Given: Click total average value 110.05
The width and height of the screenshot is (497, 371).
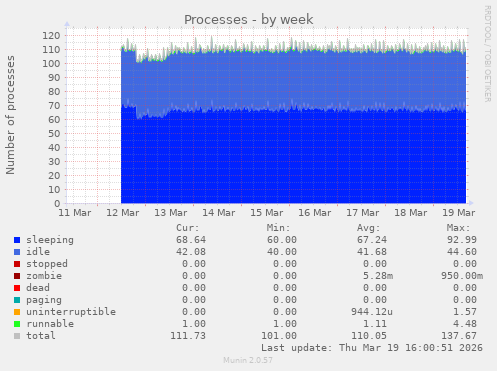Looking at the screenshot, I should (369, 336).
